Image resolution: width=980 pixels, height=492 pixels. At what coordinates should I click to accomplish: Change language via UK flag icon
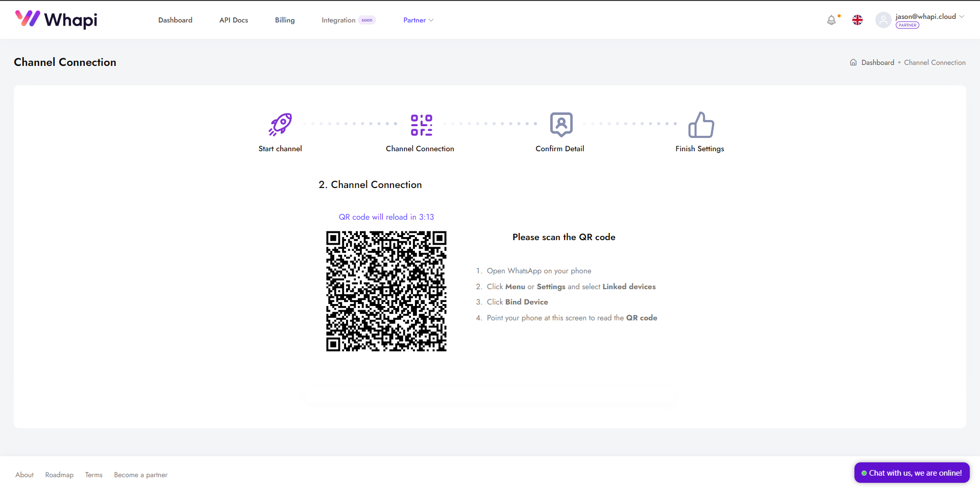[857, 20]
